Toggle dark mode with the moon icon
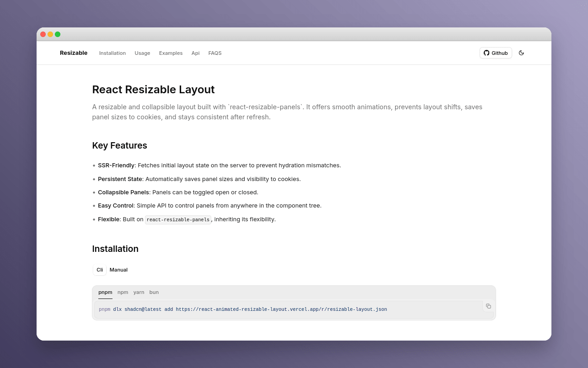The height and width of the screenshot is (368, 588). [x=521, y=53]
